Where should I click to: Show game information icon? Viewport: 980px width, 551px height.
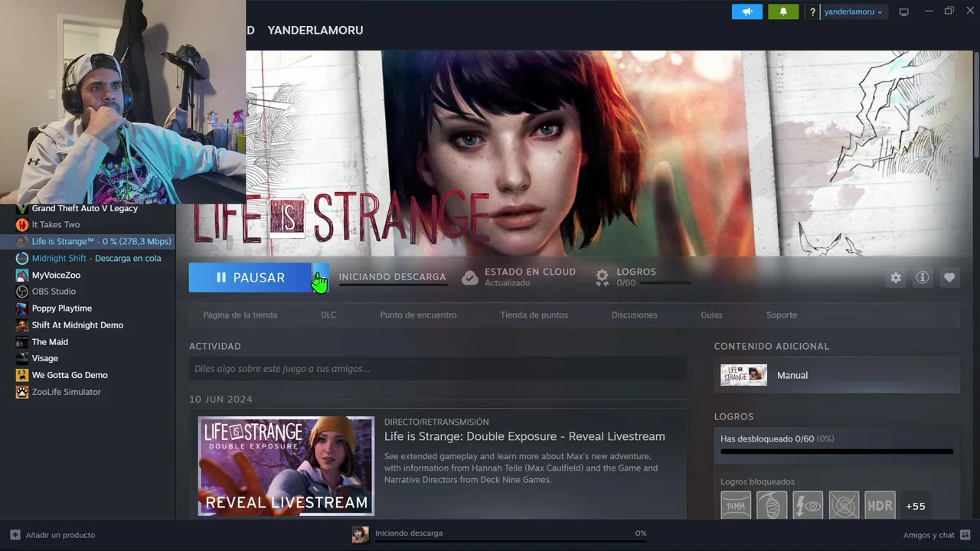coord(923,278)
